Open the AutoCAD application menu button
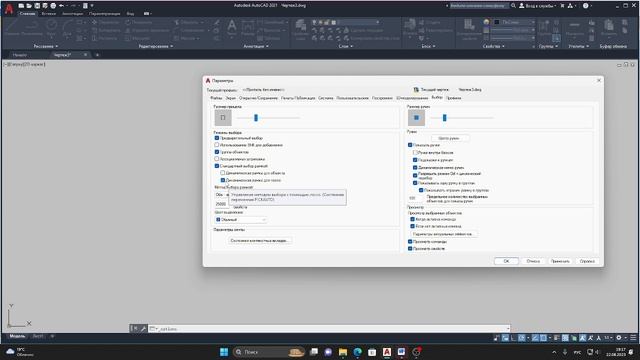This screenshot has height=360, width=640. (9, 9)
